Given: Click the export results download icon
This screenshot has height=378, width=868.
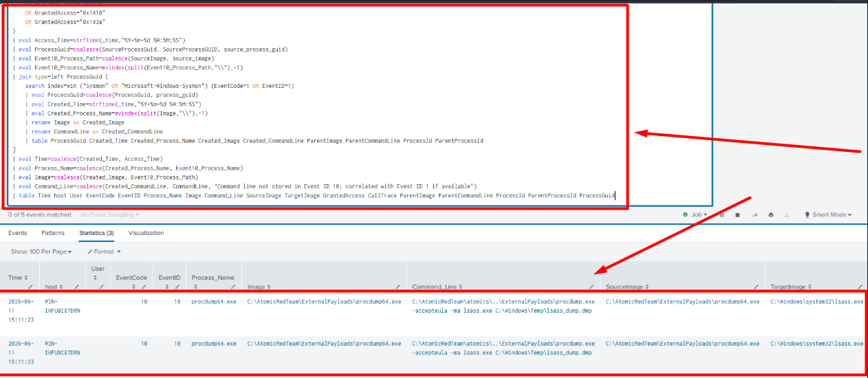Looking at the screenshot, I should click(x=786, y=215).
